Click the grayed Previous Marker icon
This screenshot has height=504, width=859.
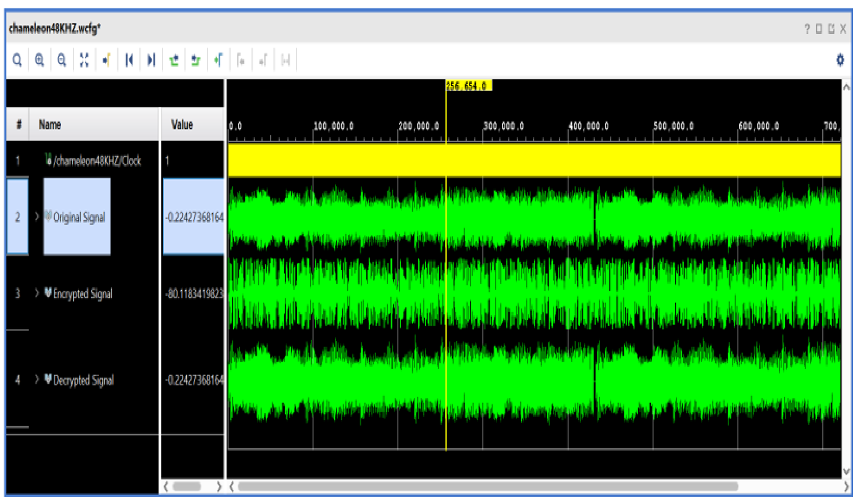tap(241, 60)
